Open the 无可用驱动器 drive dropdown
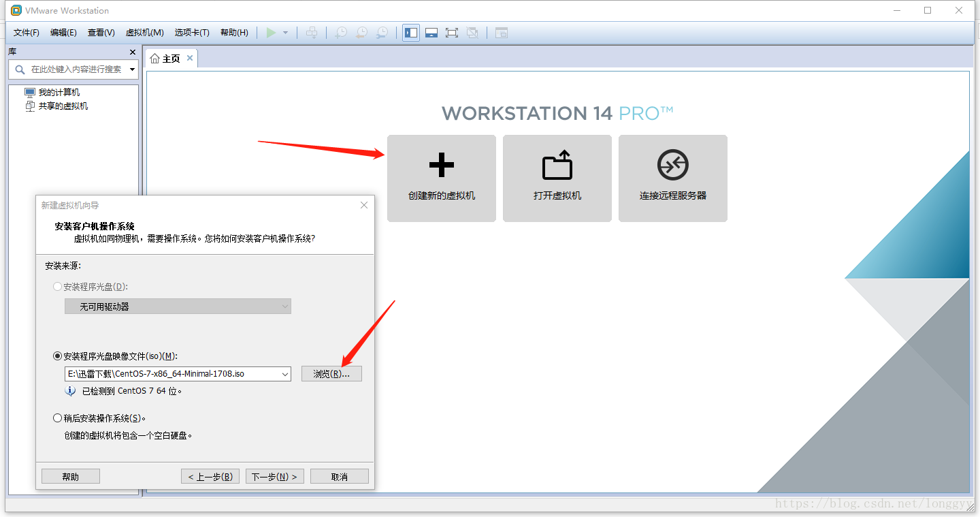Screen dimensions: 980x517 point(178,307)
